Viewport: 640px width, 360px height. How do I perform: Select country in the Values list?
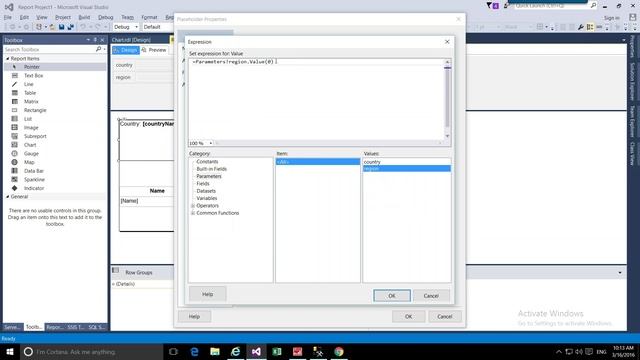coord(407,162)
